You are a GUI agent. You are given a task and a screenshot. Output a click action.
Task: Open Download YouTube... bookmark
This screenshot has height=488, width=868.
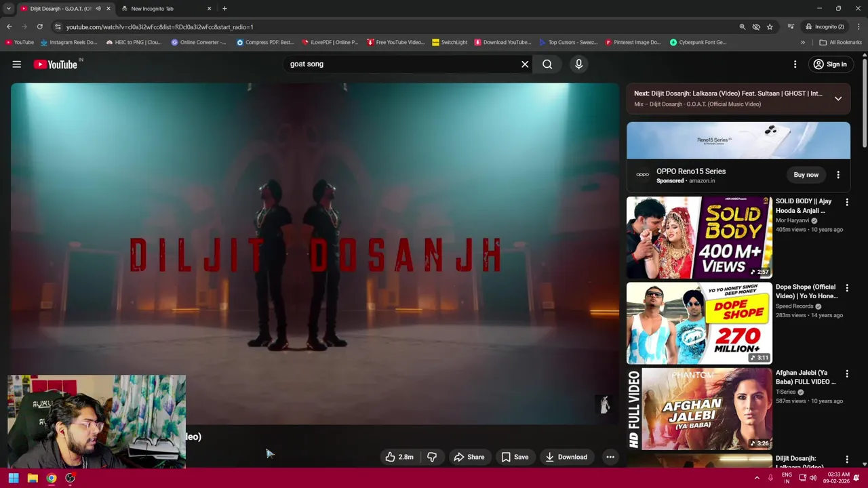click(x=502, y=42)
